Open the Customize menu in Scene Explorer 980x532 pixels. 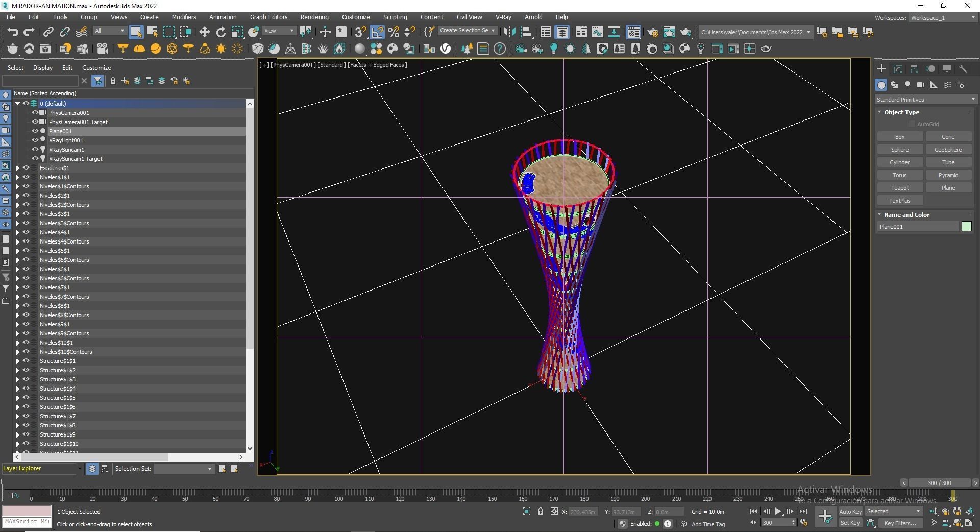tap(96, 67)
